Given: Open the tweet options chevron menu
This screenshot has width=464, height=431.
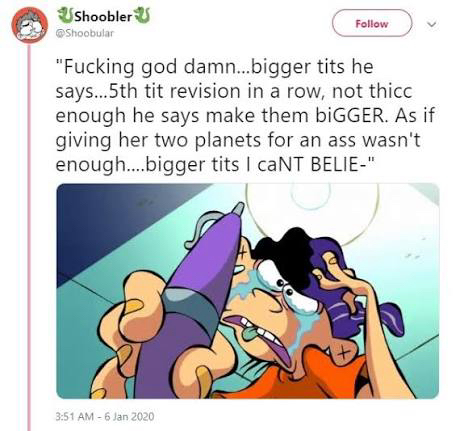Looking at the screenshot, I should point(432,24).
